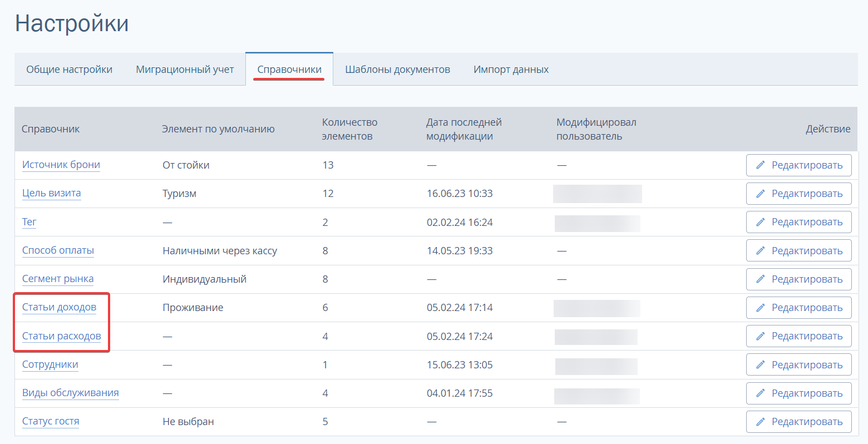Open the Статьи расходов link
868x444 pixels.
coord(62,336)
